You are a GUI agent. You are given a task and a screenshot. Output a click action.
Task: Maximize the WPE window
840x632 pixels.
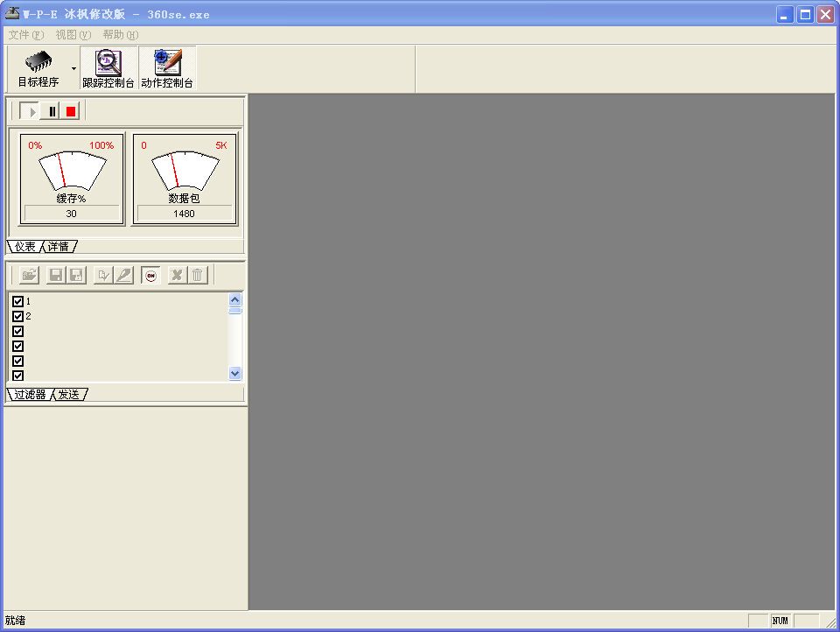click(x=805, y=15)
